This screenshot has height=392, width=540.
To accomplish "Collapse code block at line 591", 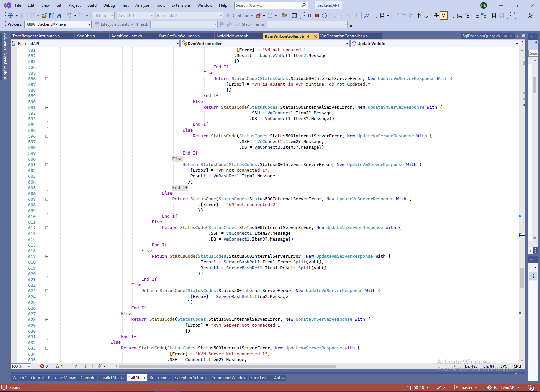I will coord(47,107).
